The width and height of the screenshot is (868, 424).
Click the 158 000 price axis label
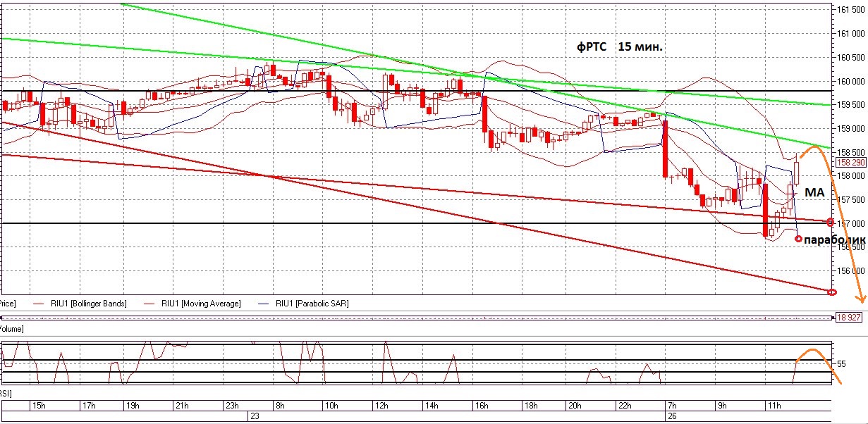[851, 176]
